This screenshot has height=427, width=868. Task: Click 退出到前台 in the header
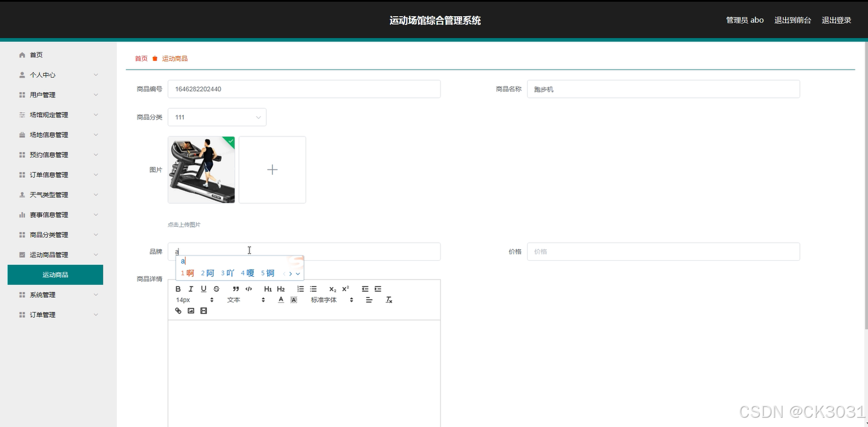click(x=793, y=20)
